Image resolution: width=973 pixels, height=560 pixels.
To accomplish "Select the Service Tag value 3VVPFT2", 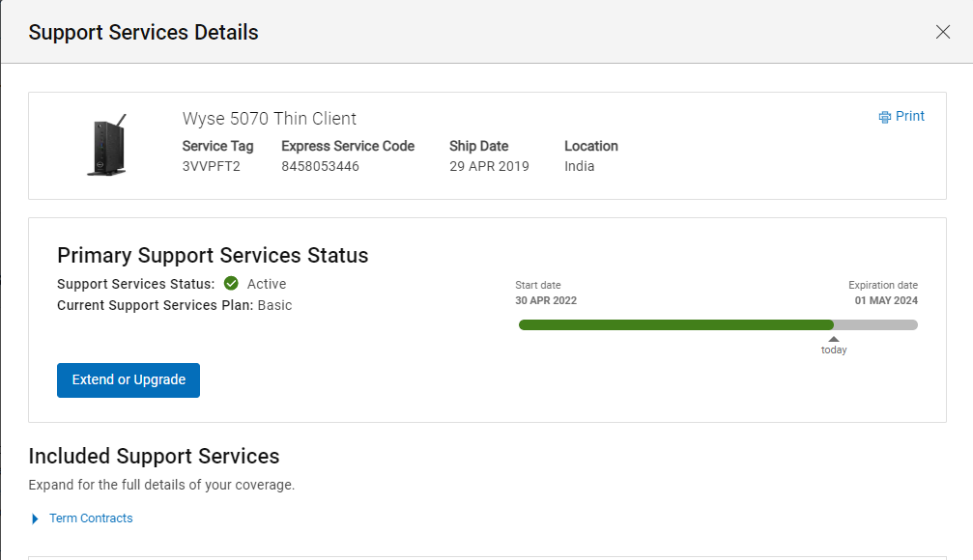I will coord(211,166).
